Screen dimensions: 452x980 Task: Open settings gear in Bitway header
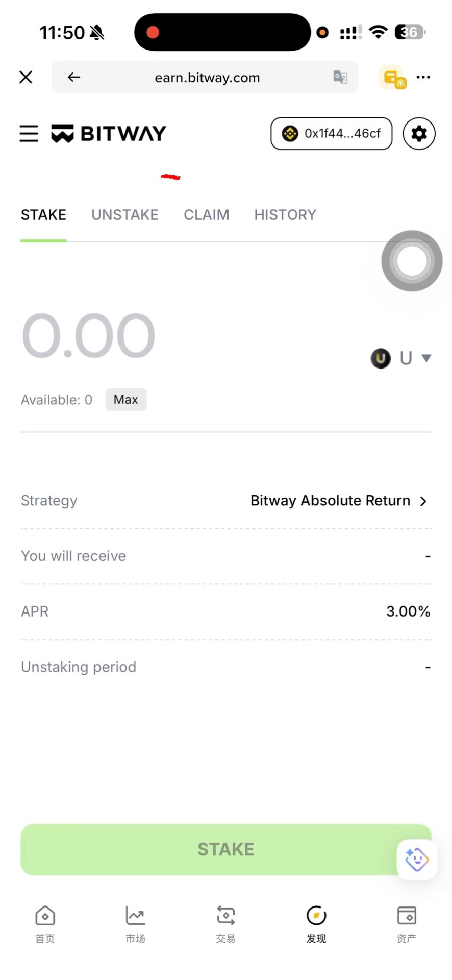click(419, 134)
